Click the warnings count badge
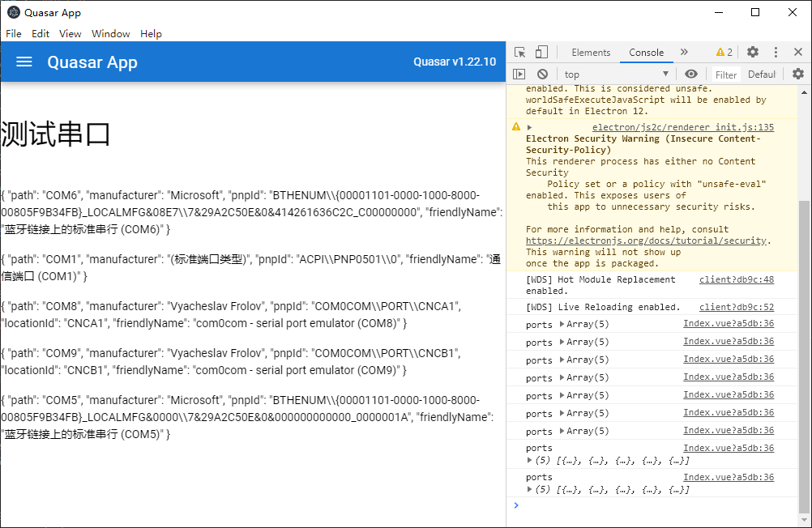This screenshot has height=528, width=812. (x=724, y=53)
